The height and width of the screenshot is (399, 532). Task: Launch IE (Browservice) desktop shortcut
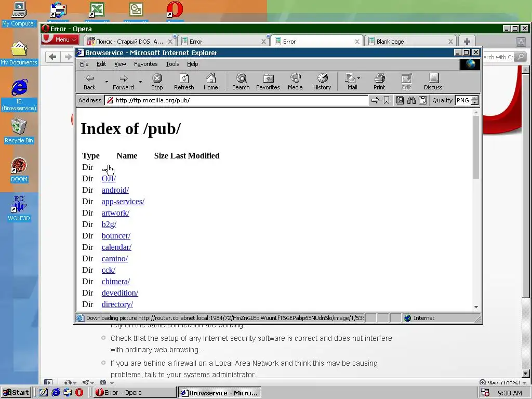click(19, 95)
